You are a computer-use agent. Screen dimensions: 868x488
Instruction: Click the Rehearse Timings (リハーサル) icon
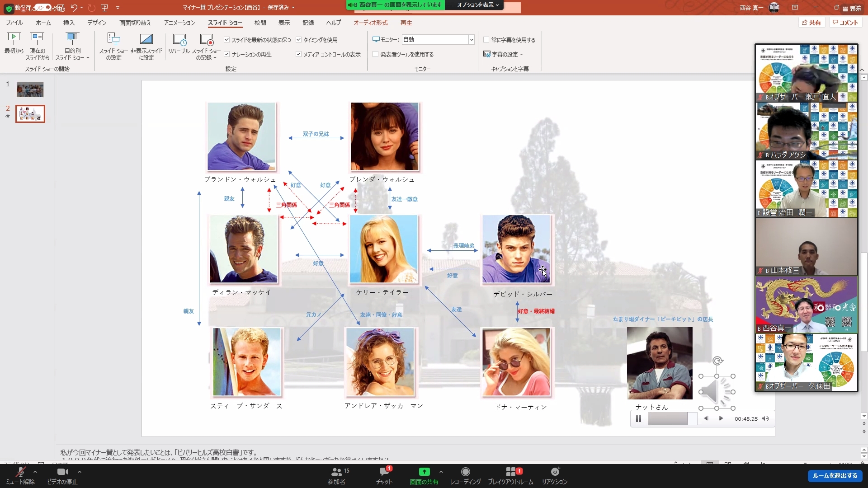(x=179, y=40)
